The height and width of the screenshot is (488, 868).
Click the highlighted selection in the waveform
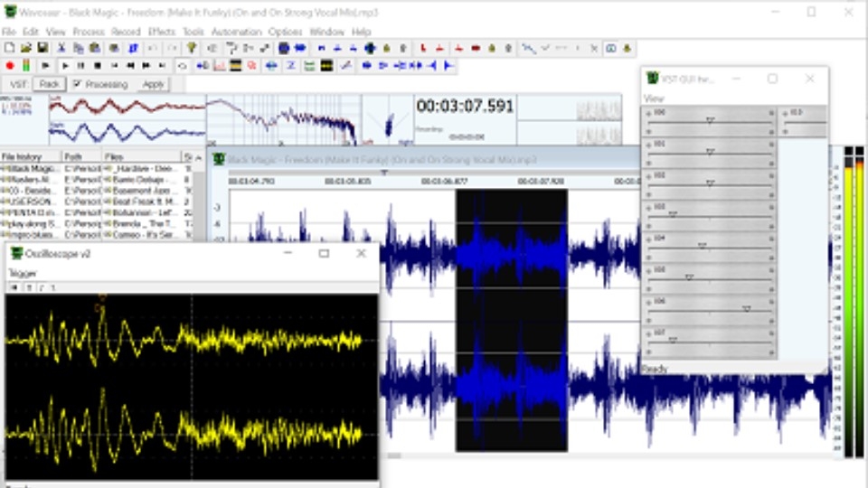[512, 320]
